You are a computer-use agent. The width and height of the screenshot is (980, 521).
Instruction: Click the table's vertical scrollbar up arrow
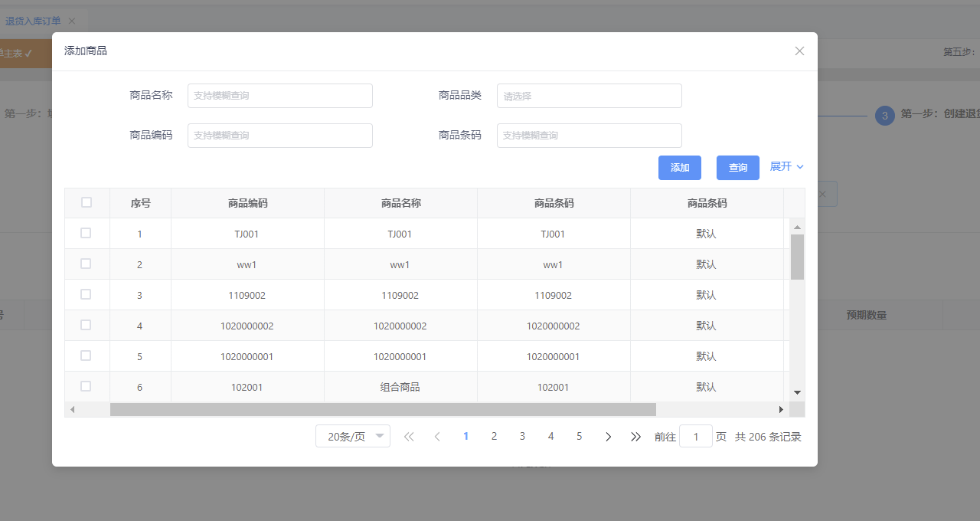pyautogui.click(x=797, y=227)
